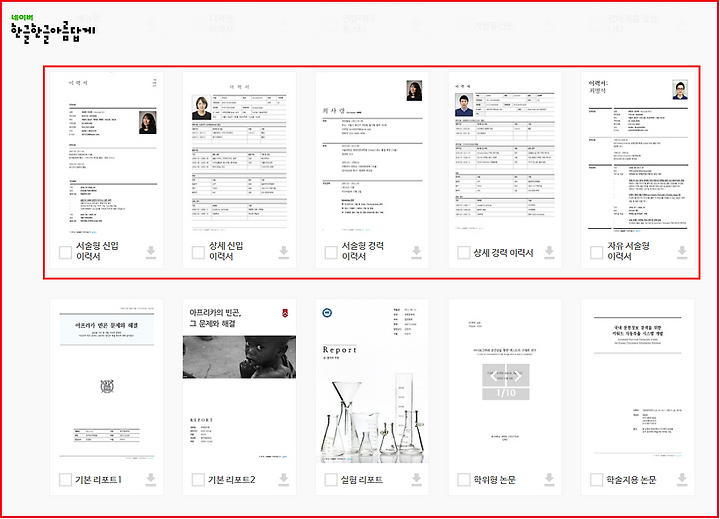Tick the 학위형 논문 checkbox
This screenshot has width=720, height=519.
[464, 480]
